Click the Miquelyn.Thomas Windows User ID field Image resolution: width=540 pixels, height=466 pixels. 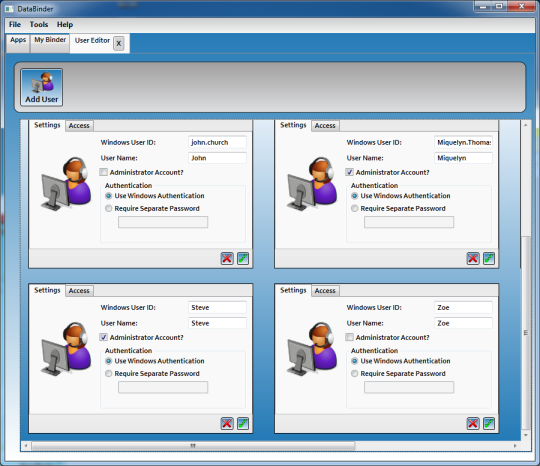coord(463,142)
